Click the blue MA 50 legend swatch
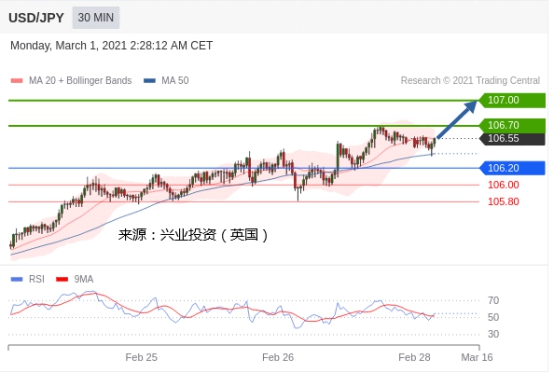 pyautogui.click(x=149, y=81)
